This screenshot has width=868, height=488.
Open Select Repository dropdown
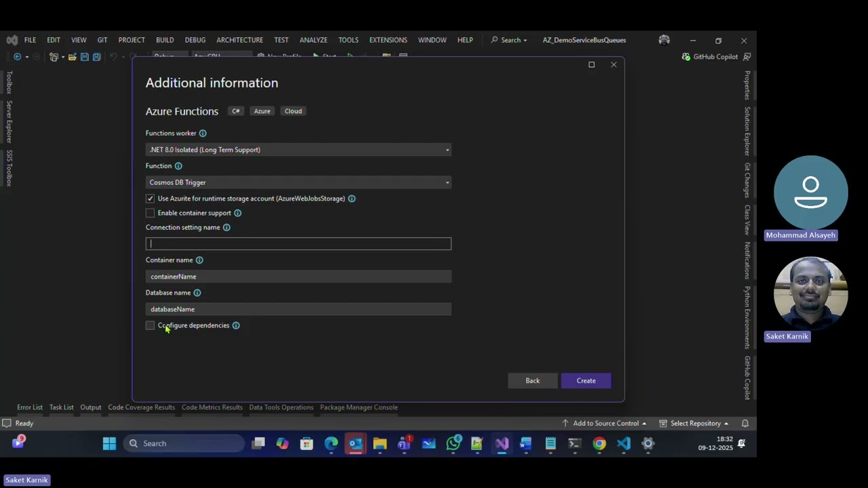694,424
